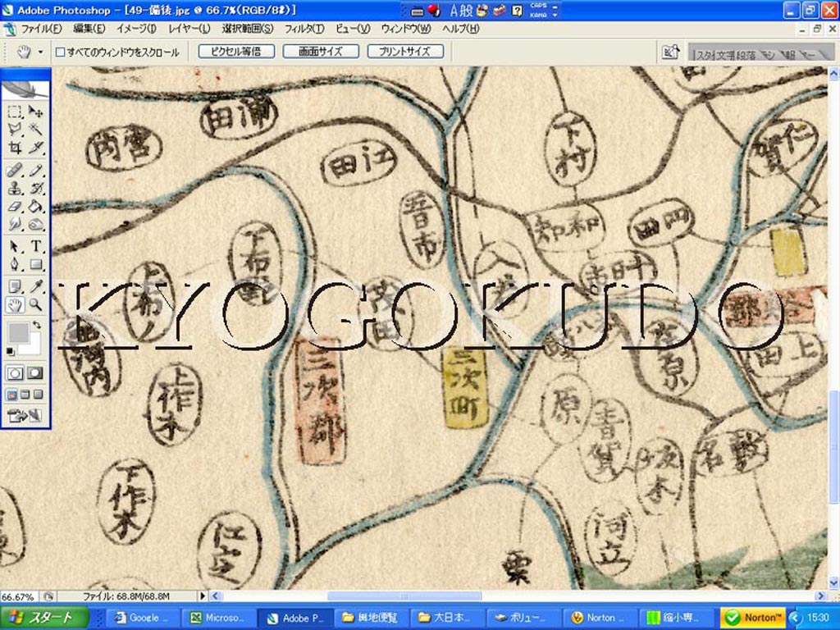Select the Pencil tool

coord(36,171)
